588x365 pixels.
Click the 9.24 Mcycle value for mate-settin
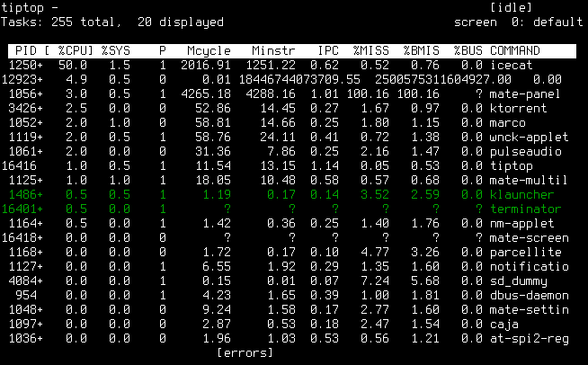[x=217, y=309]
